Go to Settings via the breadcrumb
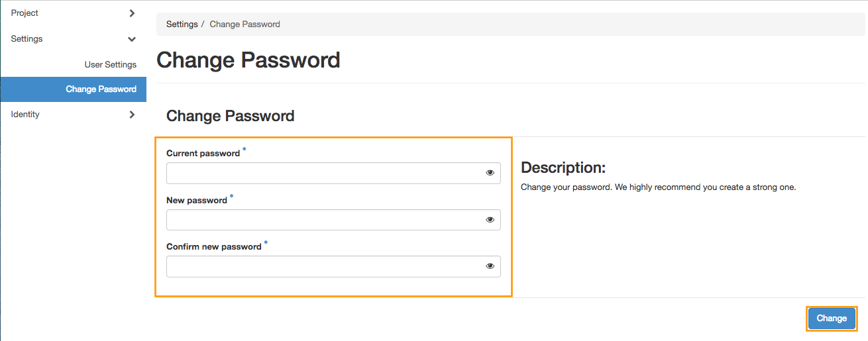Image resolution: width=868 pixels, height=341 pixels. 182,24
